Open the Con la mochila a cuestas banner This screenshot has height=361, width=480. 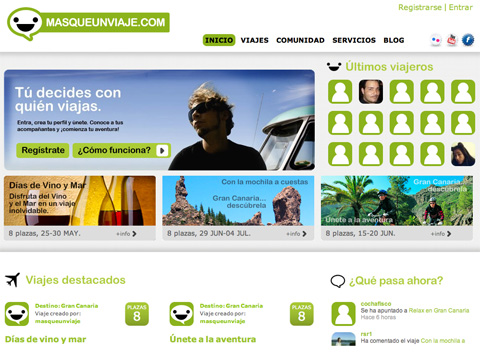point(238,201)
